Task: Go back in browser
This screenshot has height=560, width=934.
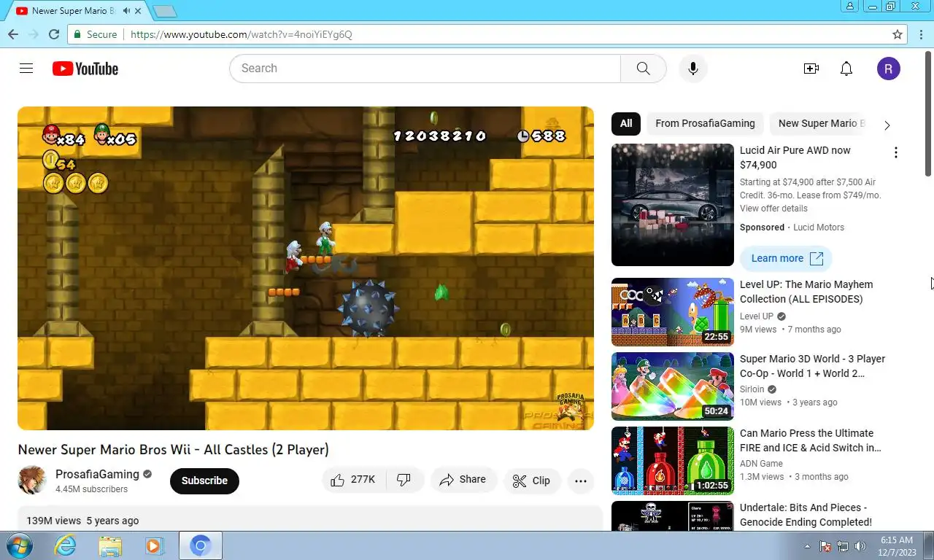Action: point(13,34)
